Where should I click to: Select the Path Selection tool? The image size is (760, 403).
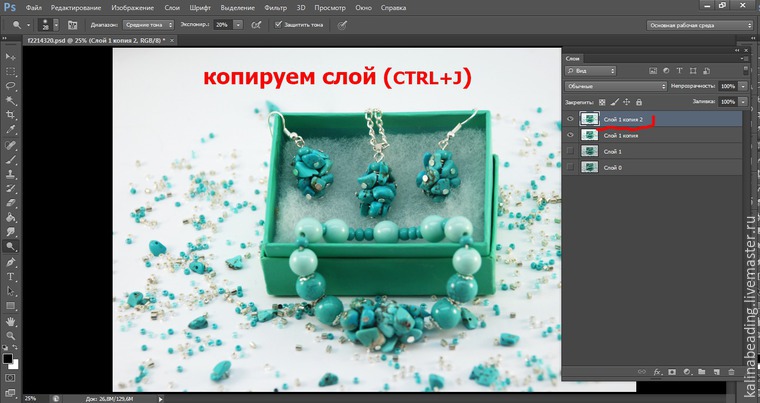click(10, 291)
